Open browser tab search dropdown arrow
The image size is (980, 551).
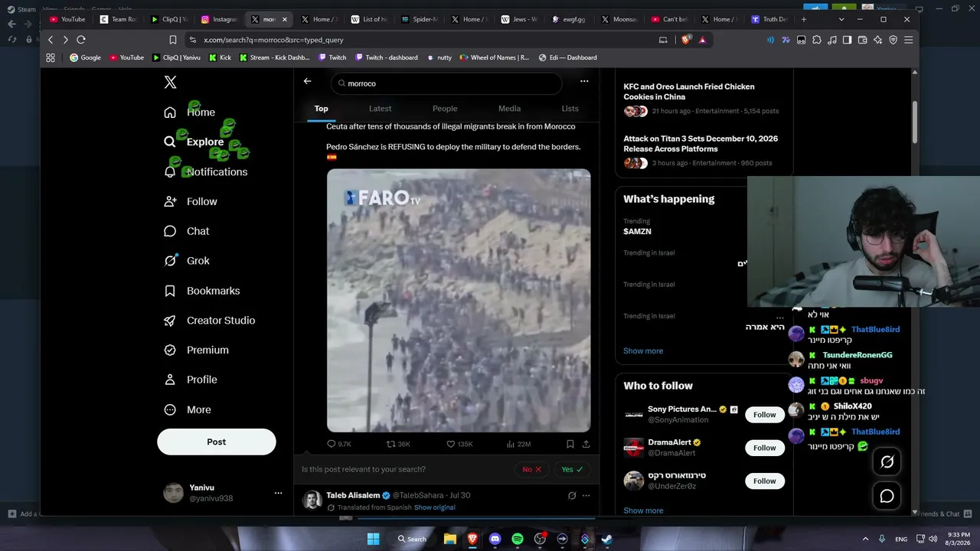pyautogui.click(x=841, y=19)
